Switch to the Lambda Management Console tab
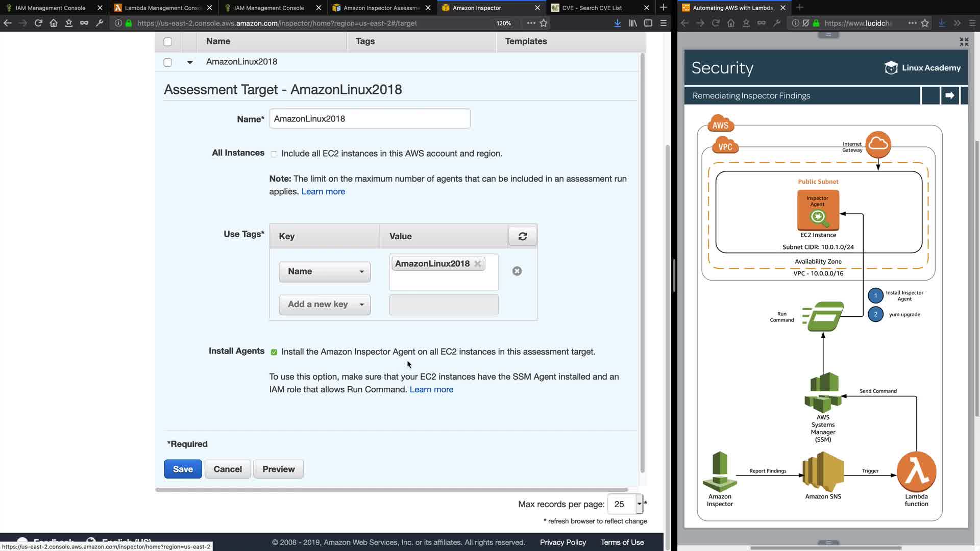The image size is (980, 551). (162, 8)
